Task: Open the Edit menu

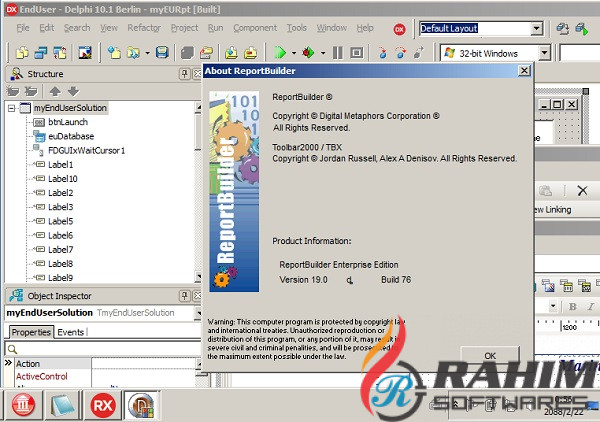Action: click(47, 28)
